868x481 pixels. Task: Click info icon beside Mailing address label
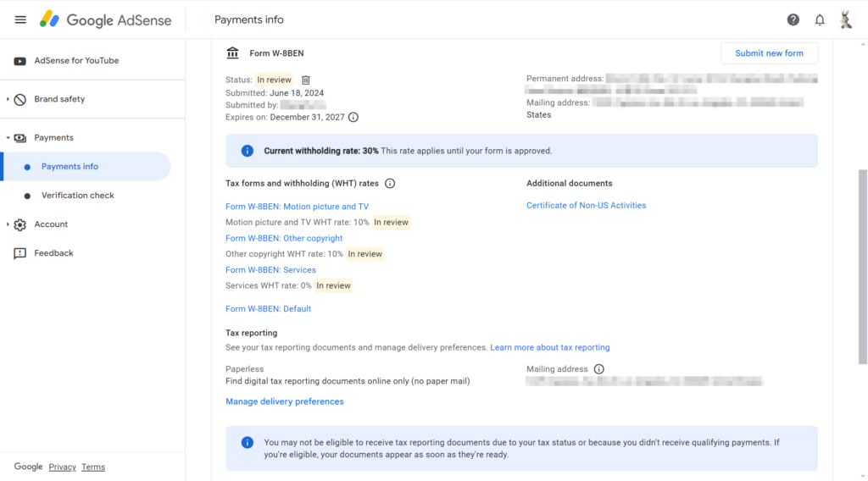[599, 369]
